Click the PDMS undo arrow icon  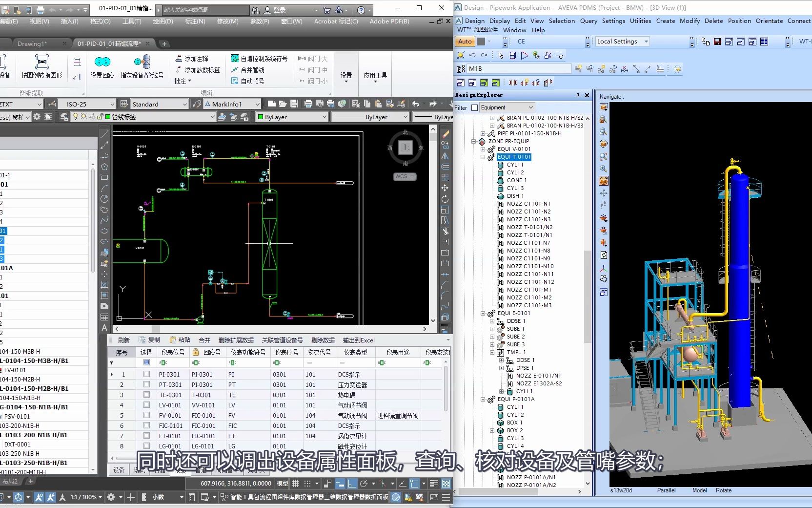click(472, 55)
